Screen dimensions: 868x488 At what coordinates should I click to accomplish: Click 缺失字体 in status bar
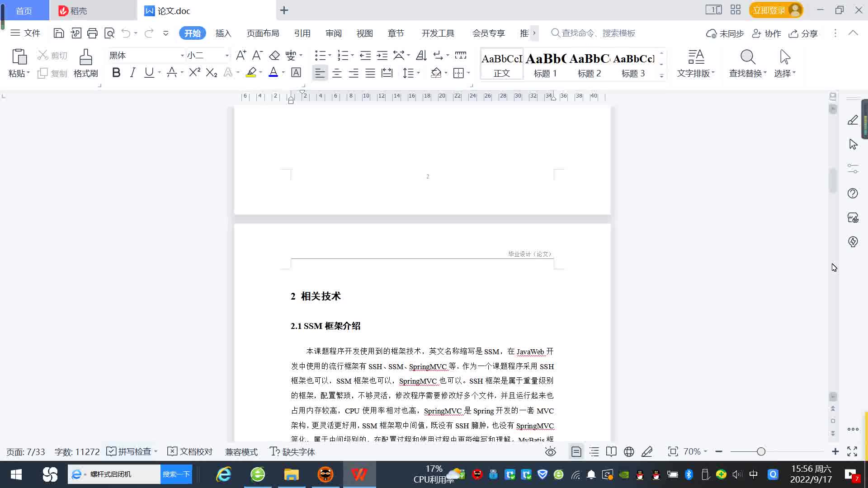click(292, 451)
